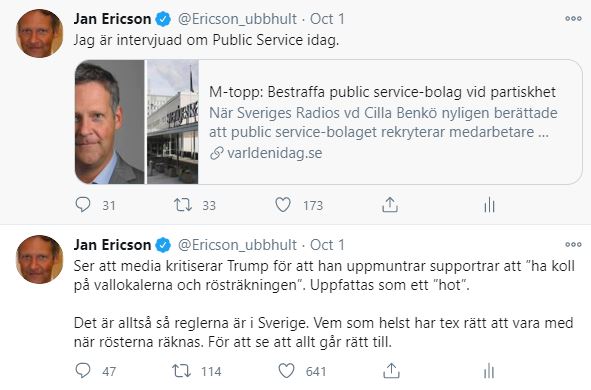
Task: Share the Public Service interview tweet
Action: pos(390,205)
